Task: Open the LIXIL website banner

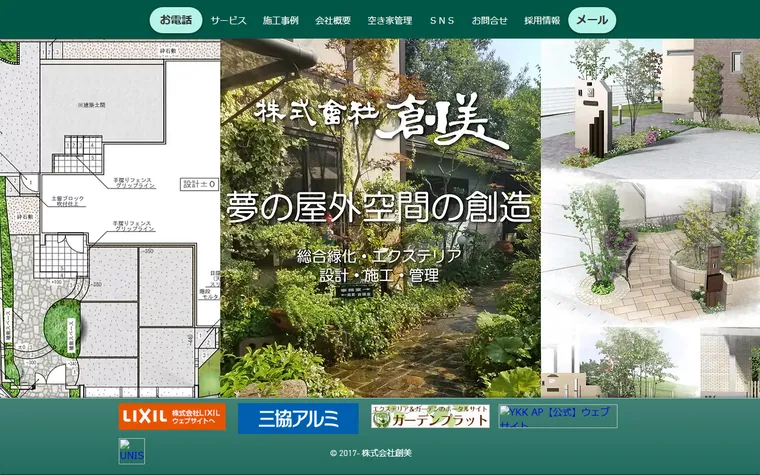Action: (172, 416)
